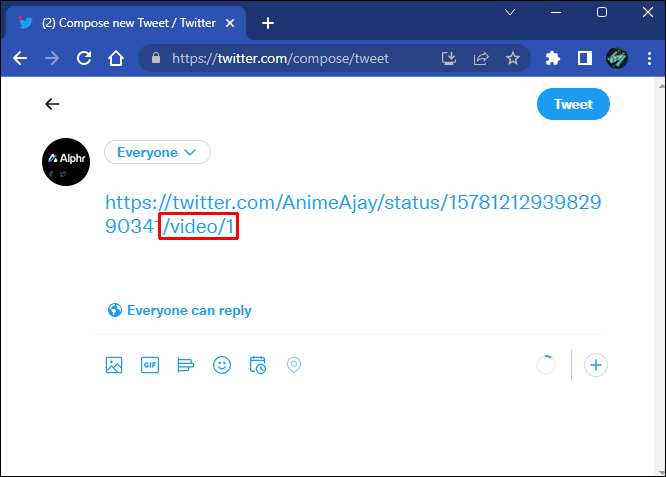
Task: View site security lock info
Action: click(x=156, y=58)
